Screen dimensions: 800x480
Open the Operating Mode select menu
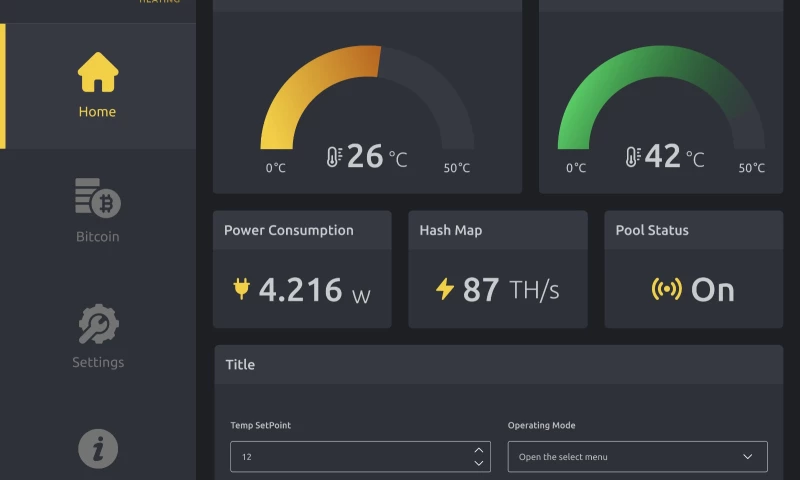(x=625, y=457)
